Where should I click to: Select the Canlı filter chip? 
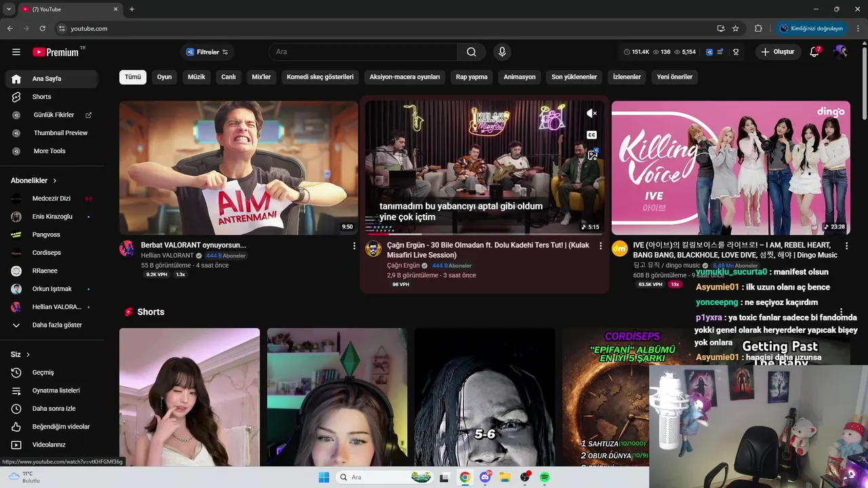[229, 77]
